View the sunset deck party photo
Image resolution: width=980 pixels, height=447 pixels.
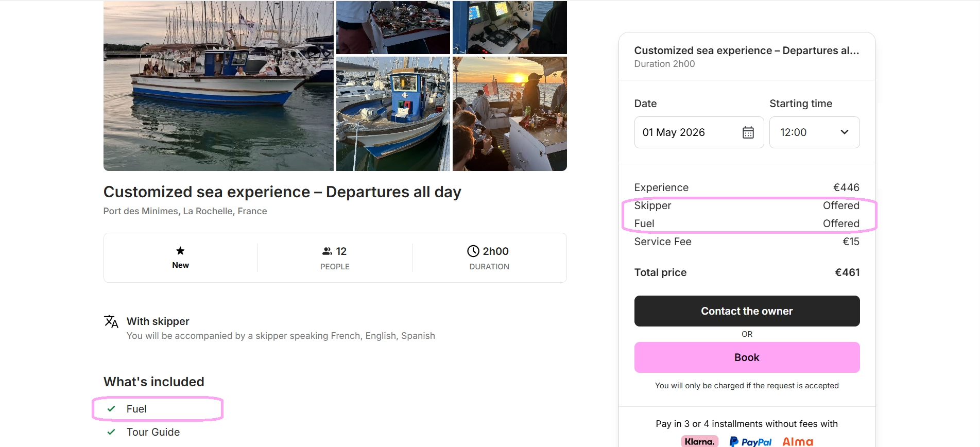click(x=509, y=114)
